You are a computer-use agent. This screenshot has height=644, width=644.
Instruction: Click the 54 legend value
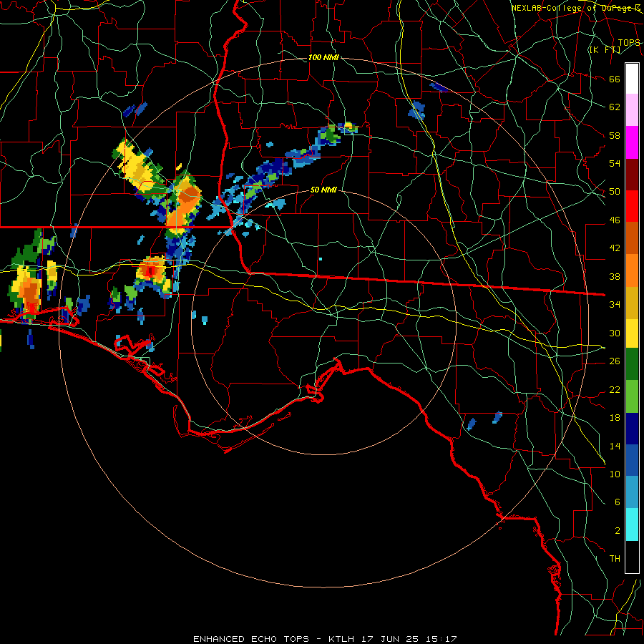pos(615,163)
